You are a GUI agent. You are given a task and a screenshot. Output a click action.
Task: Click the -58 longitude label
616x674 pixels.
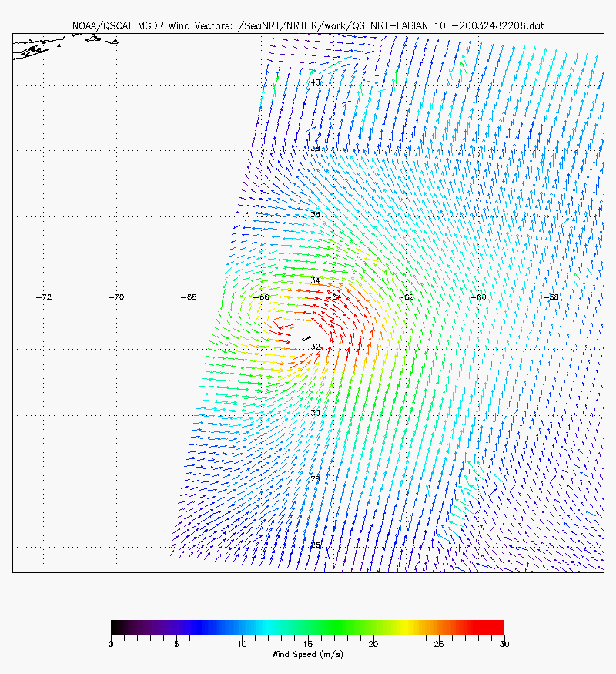pyautogui.click(x=551, y=297)
